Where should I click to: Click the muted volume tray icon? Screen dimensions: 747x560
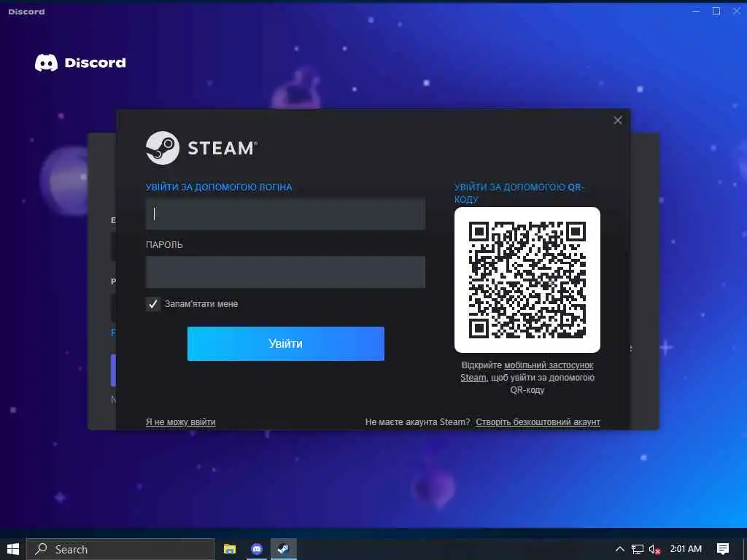(654, 549)
